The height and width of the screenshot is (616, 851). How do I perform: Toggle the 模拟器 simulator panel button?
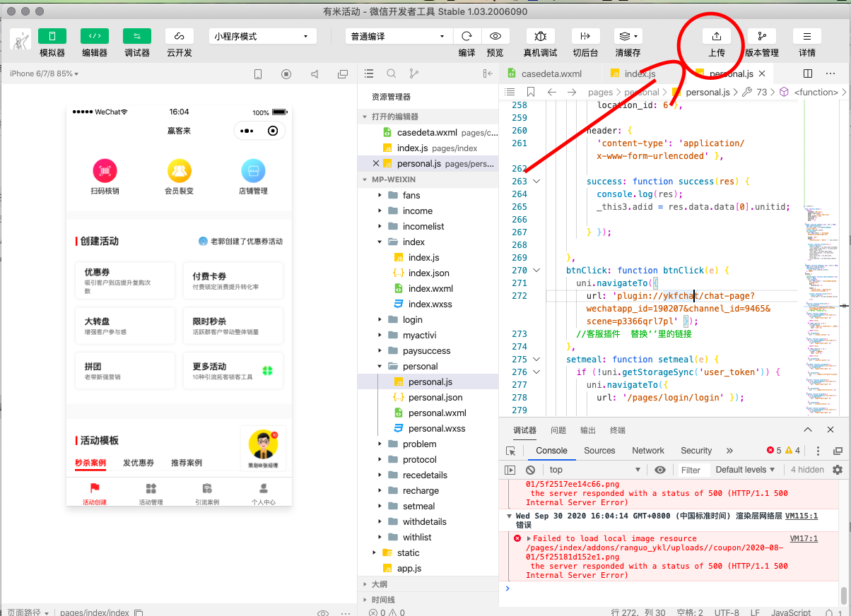point(52,36)
